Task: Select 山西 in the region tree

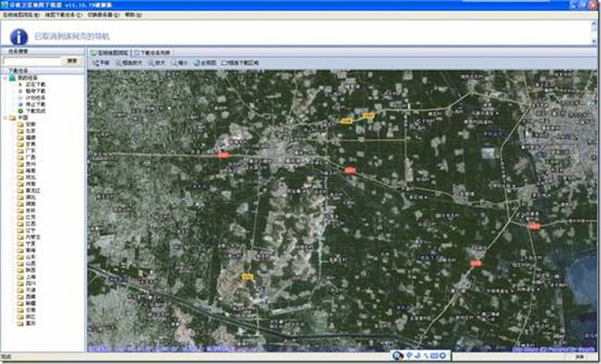Action: (x=27, y=263)
